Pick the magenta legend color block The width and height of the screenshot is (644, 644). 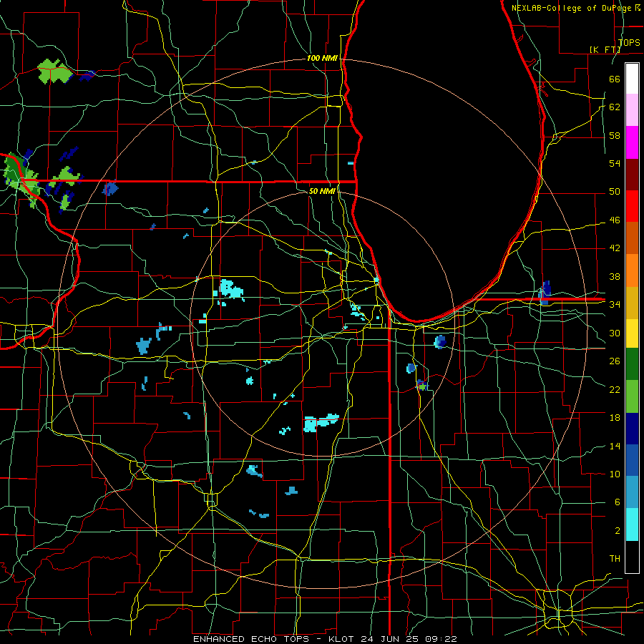pos(632,142)
